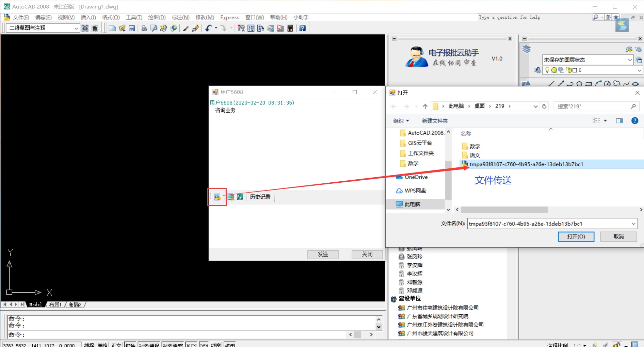
Task: Toggle 正交 ortho mode in status bar
Action: coord(116,345)
